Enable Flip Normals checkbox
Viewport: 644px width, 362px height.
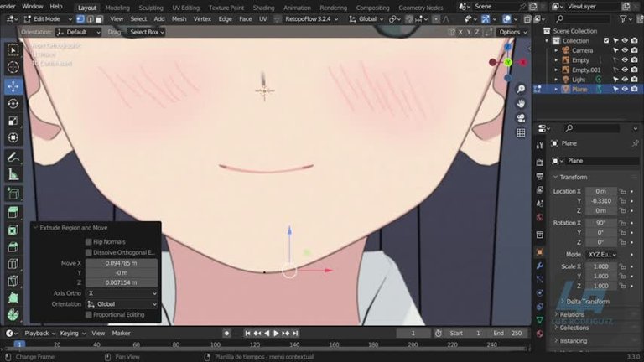[89, 241]
